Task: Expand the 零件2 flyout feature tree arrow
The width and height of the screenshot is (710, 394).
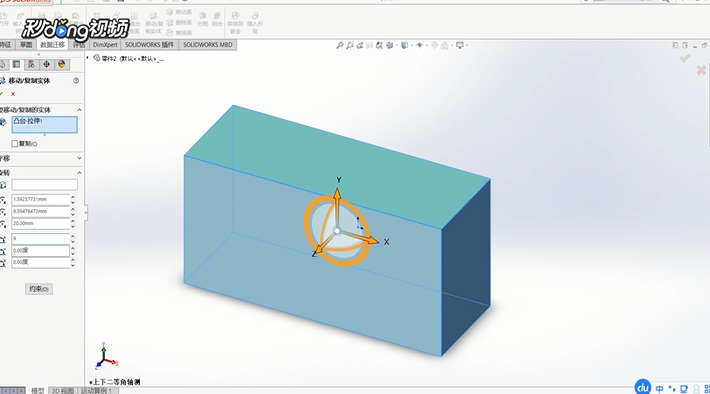Action: (x=87, y=58)
